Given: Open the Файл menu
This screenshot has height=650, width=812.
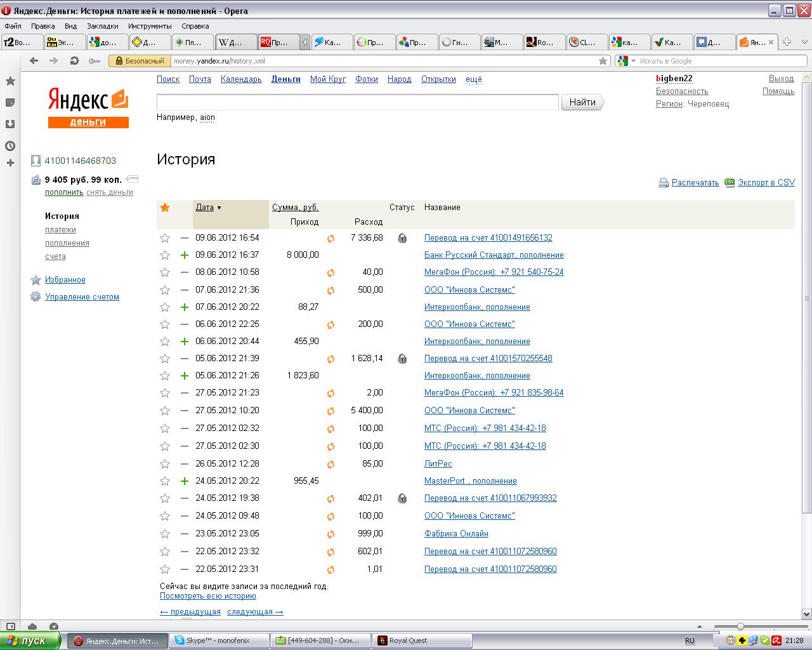Looking at the screenshot, I should click(x=13, y=26).
